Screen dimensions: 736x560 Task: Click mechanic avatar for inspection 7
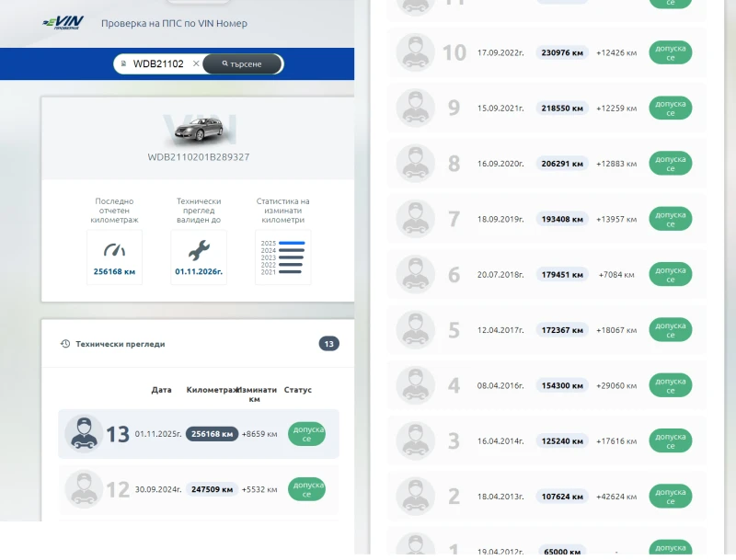415,219
